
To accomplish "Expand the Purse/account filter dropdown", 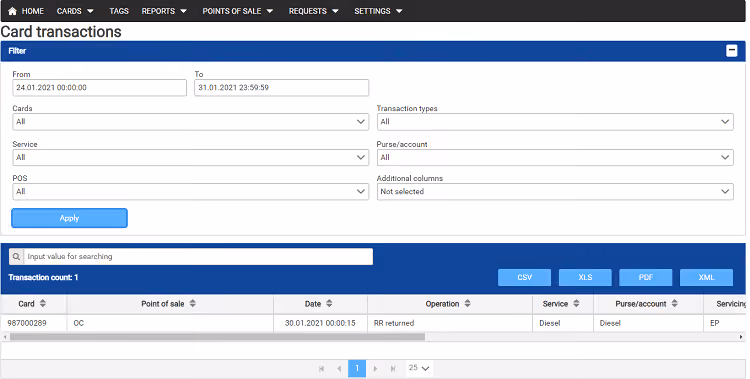I will tap(555, 157).
